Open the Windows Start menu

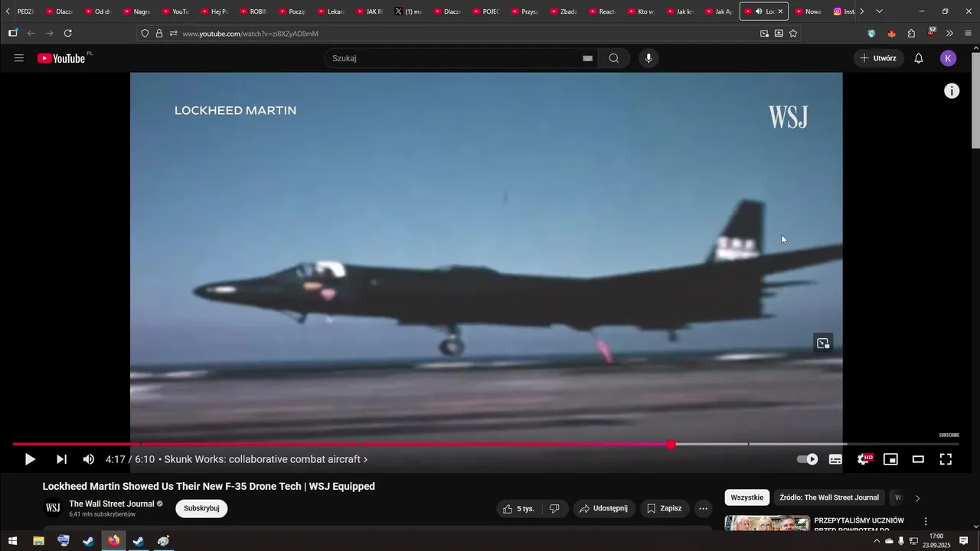coord(12,541)
